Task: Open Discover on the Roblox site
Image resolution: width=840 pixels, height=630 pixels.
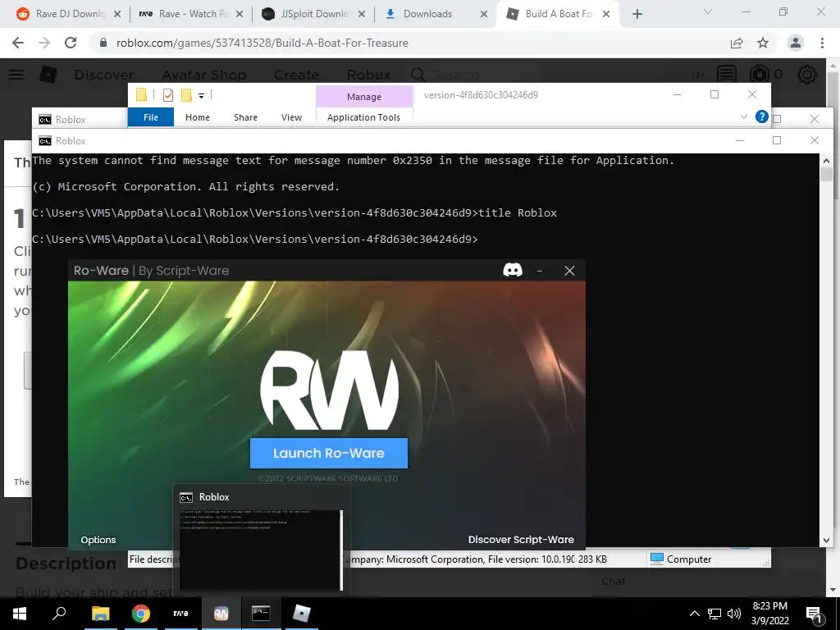Action: 104,75
